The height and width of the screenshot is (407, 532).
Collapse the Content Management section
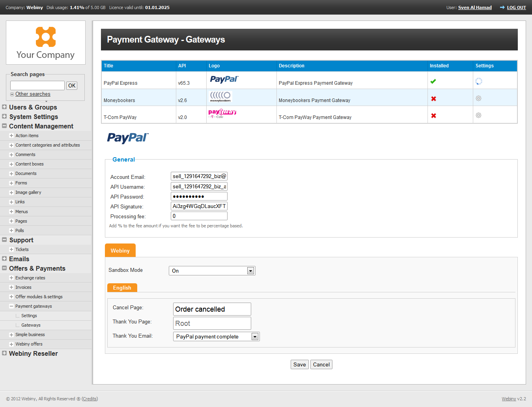coord(4,126)
